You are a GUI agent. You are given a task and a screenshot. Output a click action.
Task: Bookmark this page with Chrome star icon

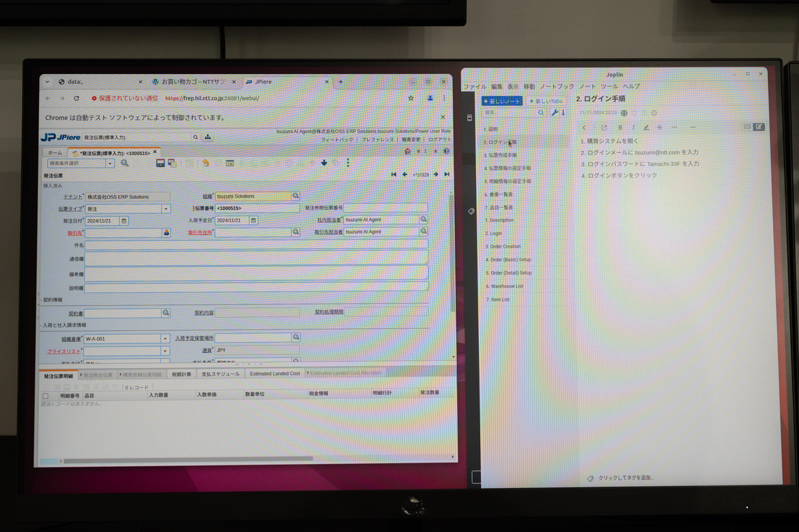(411, 98)
